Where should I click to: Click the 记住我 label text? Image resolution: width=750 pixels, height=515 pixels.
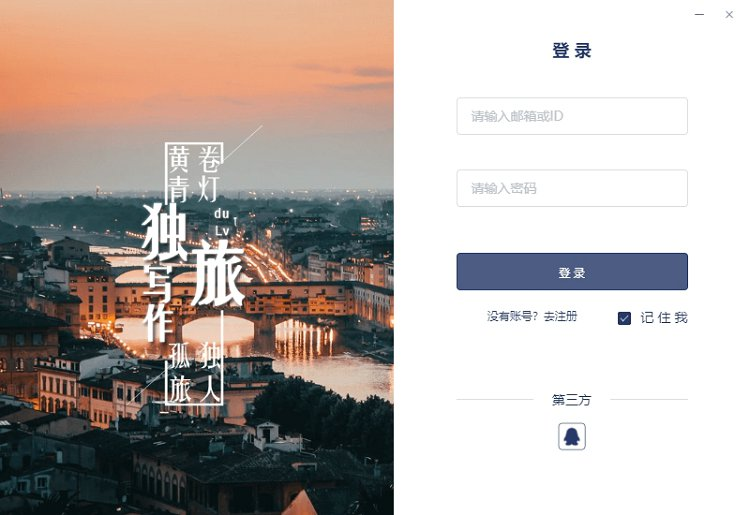pos(664,318)
